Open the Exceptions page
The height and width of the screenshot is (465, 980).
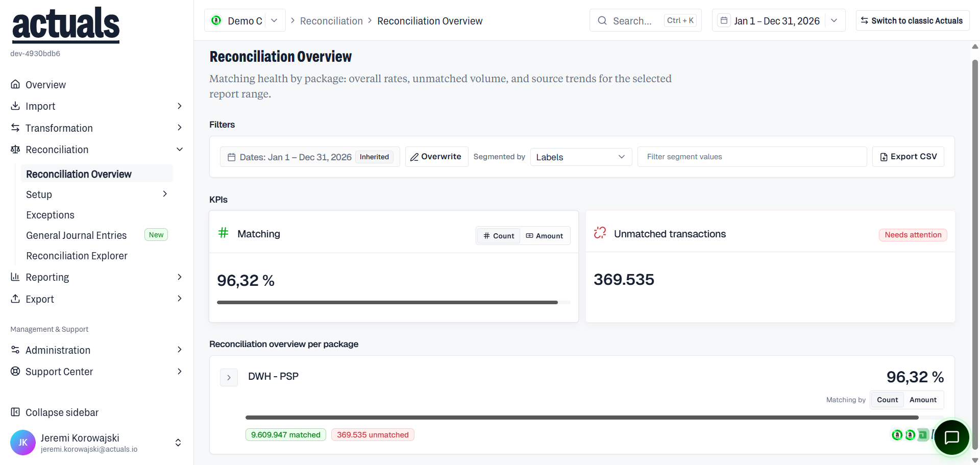tap(50, 215)
